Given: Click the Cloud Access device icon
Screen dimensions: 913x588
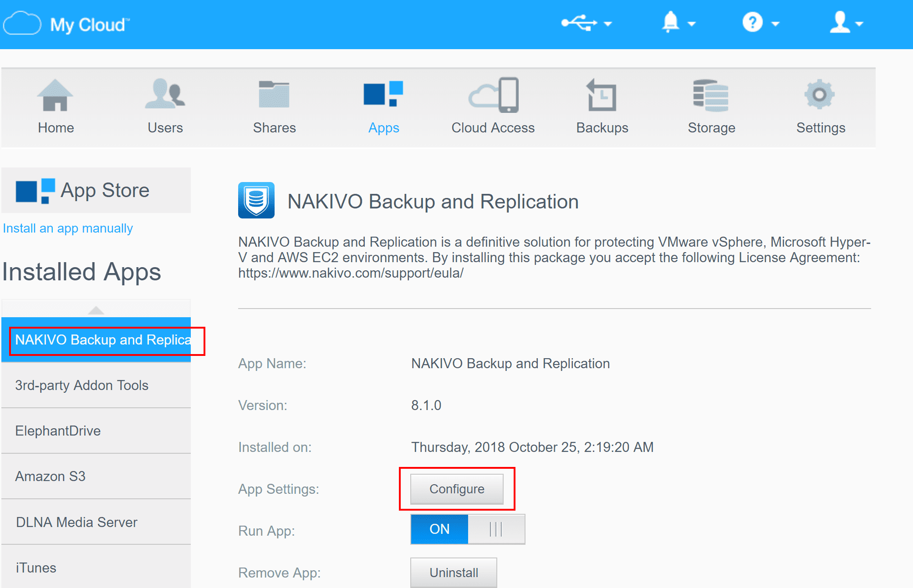Looking at the screenshot, I should 494,95.
